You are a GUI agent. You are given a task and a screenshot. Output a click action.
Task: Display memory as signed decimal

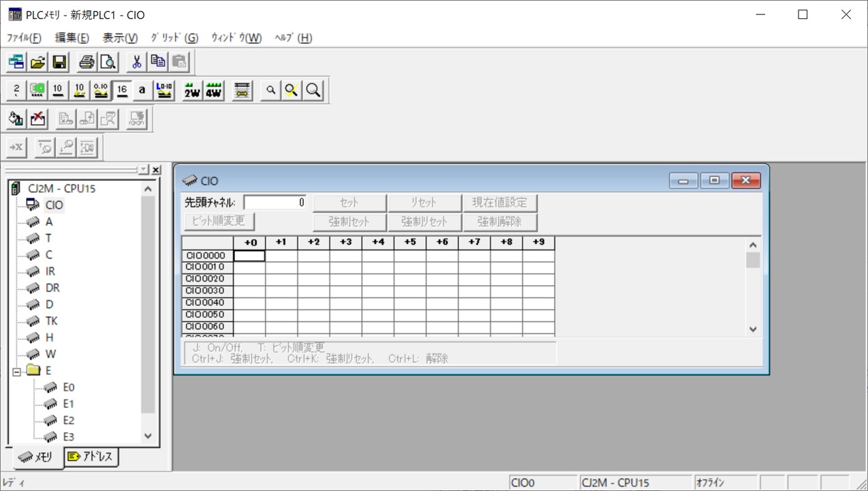[x=80, y=89]
